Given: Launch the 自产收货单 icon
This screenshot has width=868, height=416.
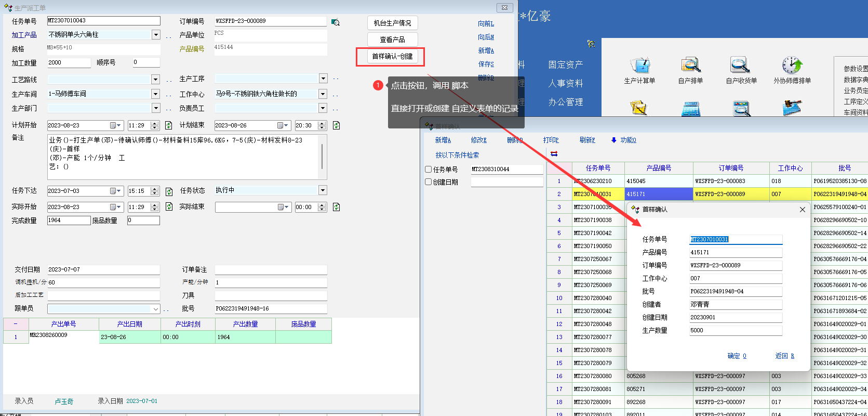Looking at the screenshot, I should (x=741, y=66).
